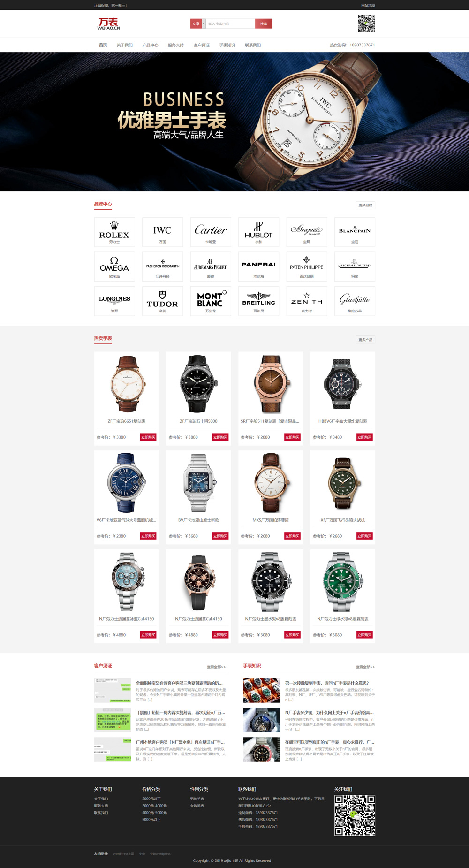
Task: Open the Patek Philippe brand tile
Action: pos(307,266)
